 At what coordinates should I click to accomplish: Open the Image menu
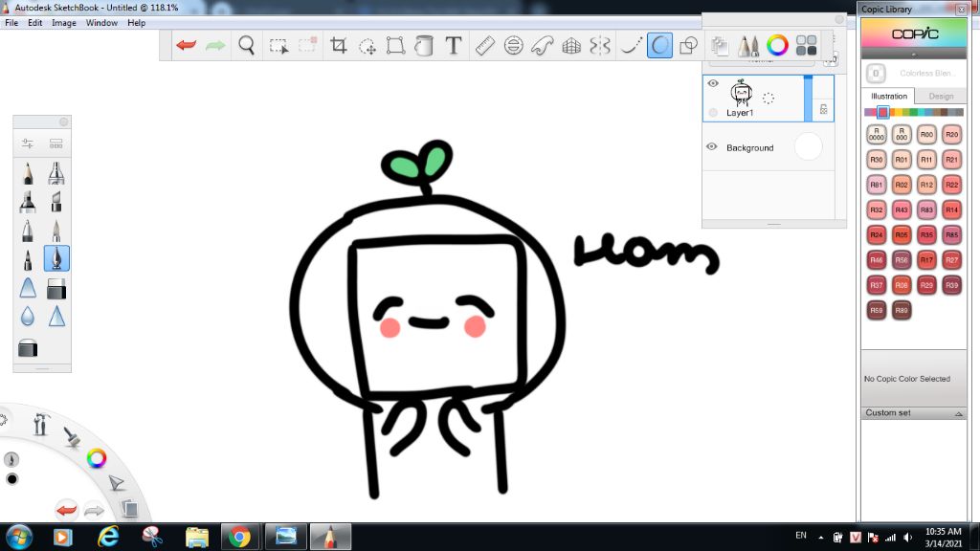[x=64, y=23]
